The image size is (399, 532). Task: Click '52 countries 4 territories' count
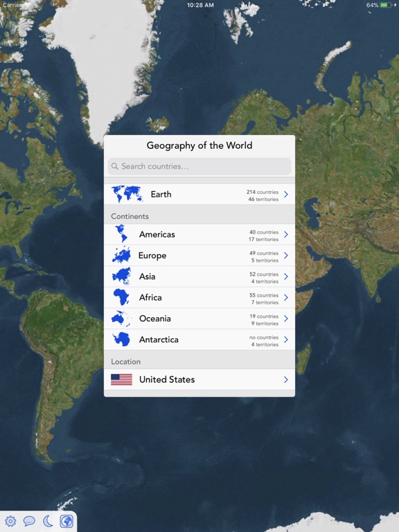click(264, 278)
